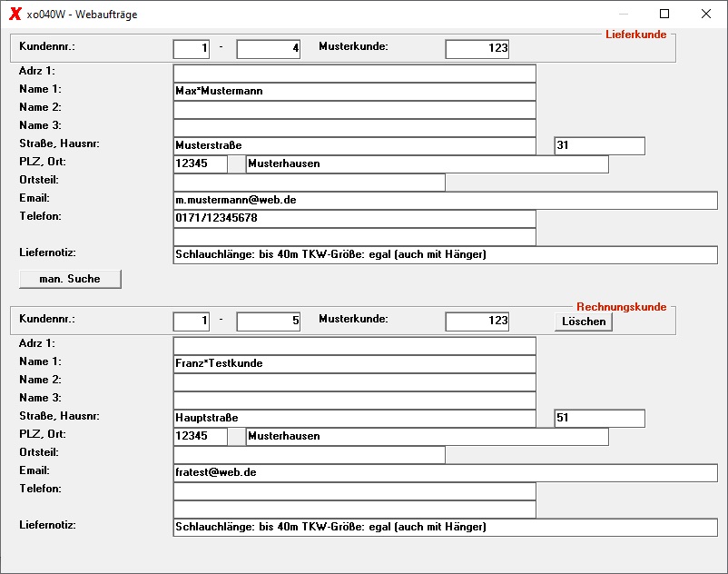Focus the Rechnungskunde Musterkunde field showing 123

pos(477,322)
